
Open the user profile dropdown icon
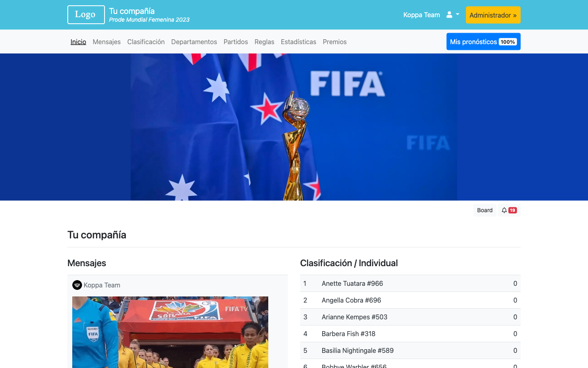coord(452,15)
